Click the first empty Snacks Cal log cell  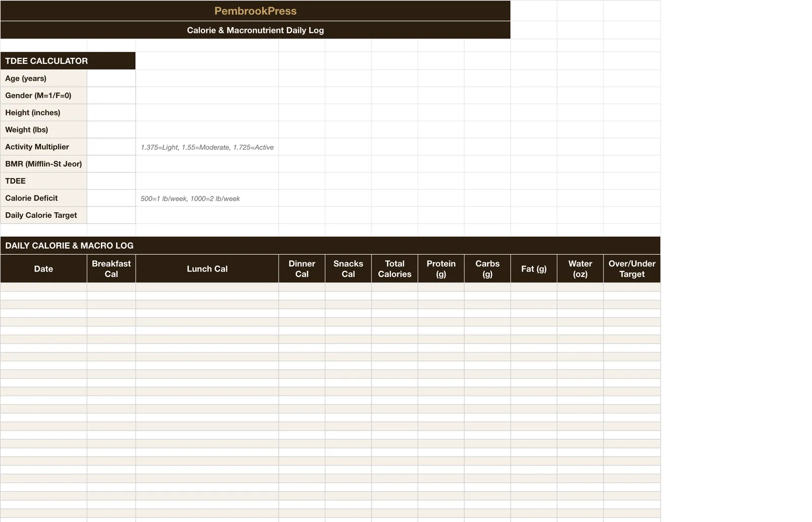click(348, 287)
